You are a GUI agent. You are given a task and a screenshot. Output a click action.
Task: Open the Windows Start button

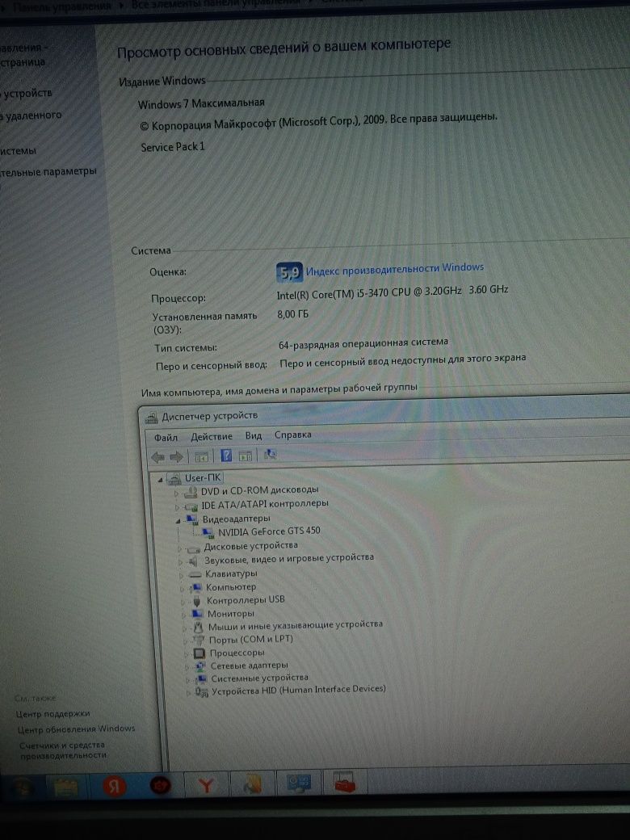[22, 787]
